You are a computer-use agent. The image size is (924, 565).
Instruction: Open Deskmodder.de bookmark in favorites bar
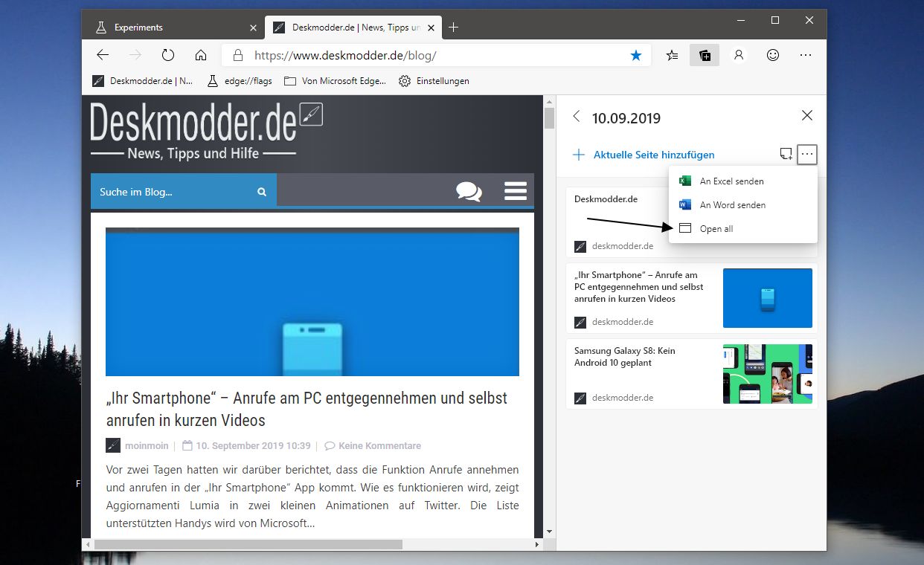tap(142, 81)
